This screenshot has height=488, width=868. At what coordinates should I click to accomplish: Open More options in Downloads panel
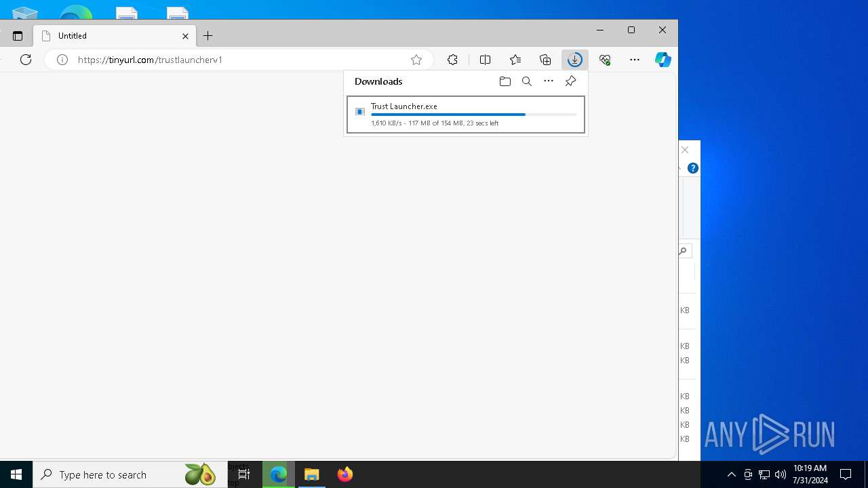[549, 81]
